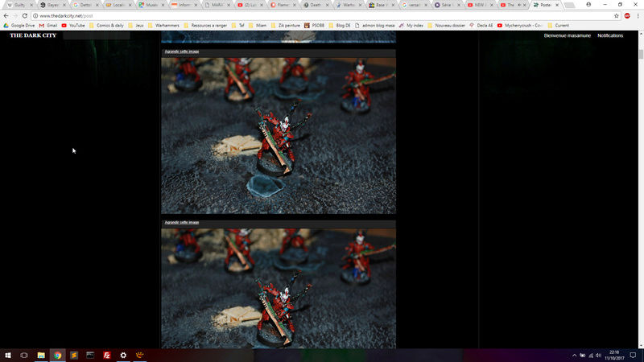
Task: Open the Chrome user profile icon
Action: click(588, 5)
